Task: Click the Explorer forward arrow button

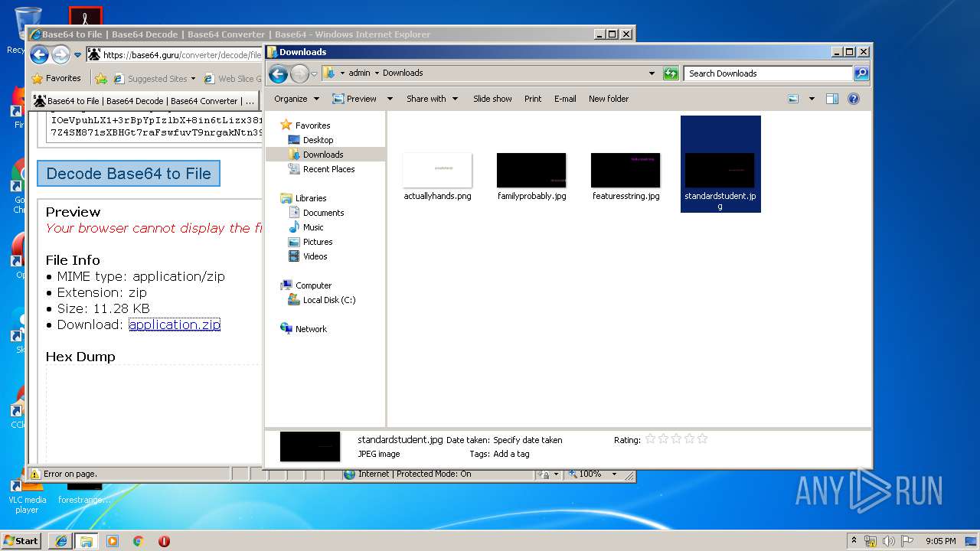Action: [x=299, y=73]
